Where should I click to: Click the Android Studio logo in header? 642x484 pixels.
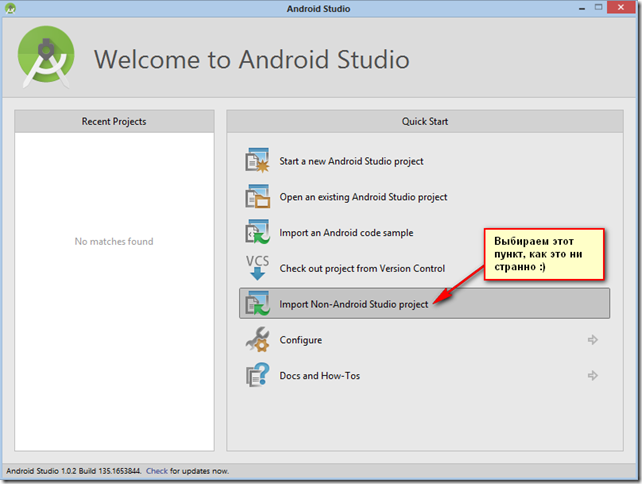46,57
